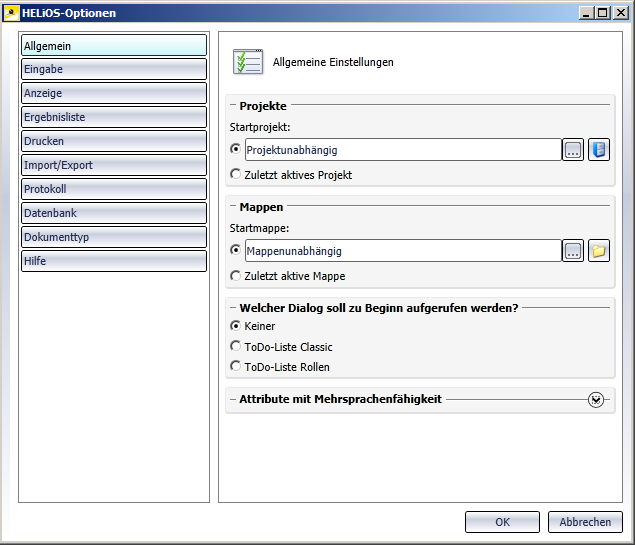Image resolution: width=635 pixels, height=545 pixels.
Task: Open the Eingabe category
Action: [x=114, y=69]
